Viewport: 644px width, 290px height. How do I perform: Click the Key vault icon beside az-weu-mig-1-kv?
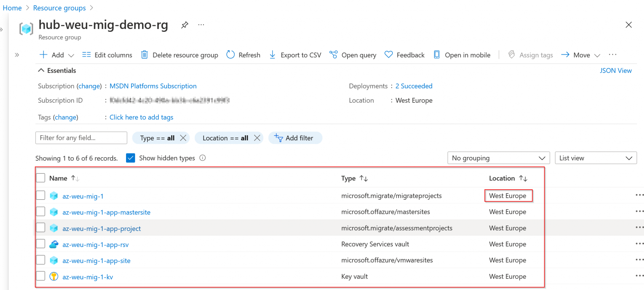(x=54, y=276)
